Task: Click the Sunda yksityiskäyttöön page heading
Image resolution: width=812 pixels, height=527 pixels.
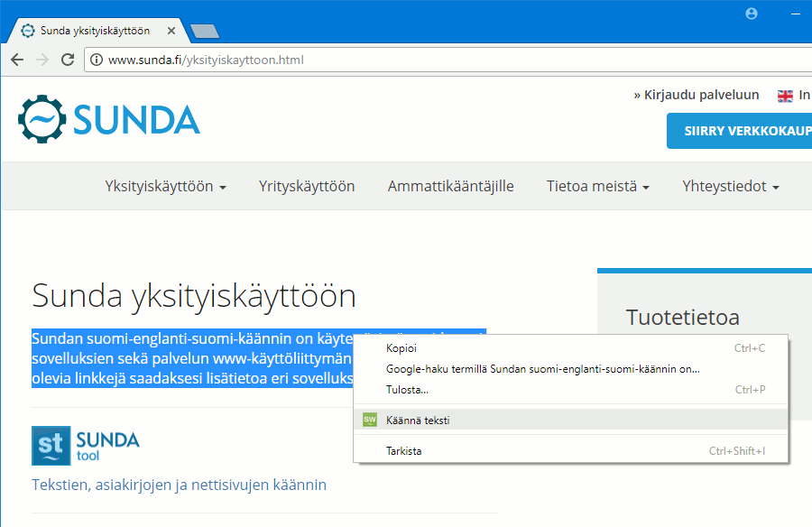Action: 194,296
